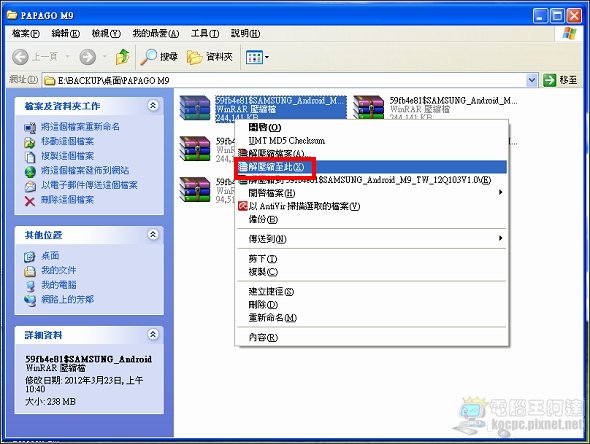The image size is (590, 444).
Task: Collapse the 檔案及資料夾工作 panel
Action: point(153,105)
